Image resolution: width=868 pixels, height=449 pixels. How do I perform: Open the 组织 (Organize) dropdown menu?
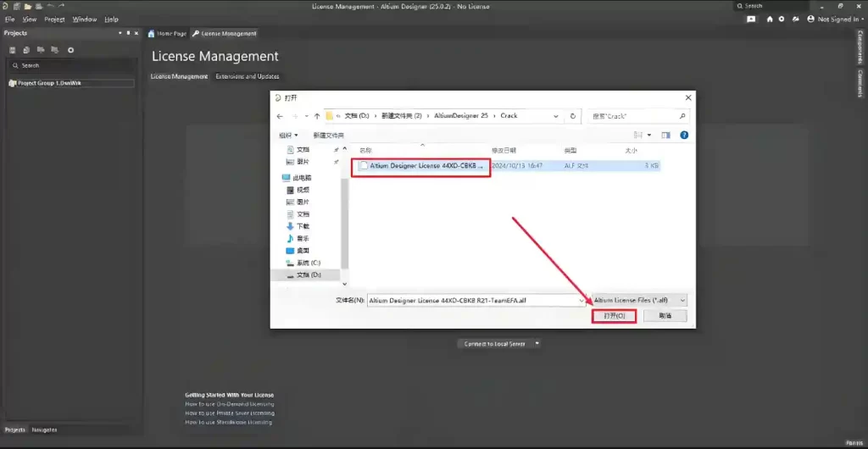tap(288, 135)
